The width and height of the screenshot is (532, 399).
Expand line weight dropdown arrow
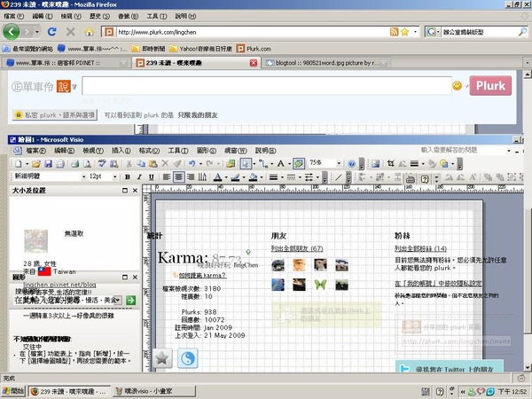coord(282,177)
